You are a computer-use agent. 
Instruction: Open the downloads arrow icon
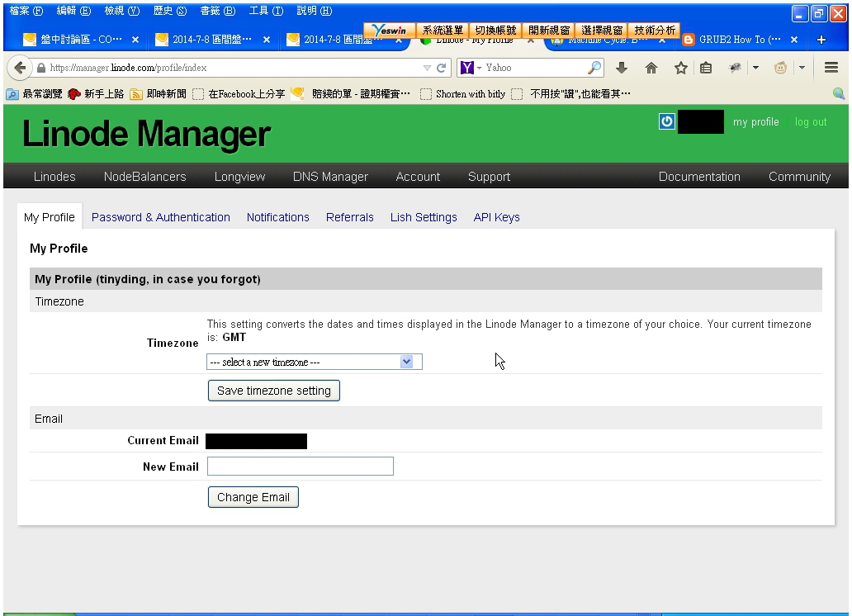[622, 68]
